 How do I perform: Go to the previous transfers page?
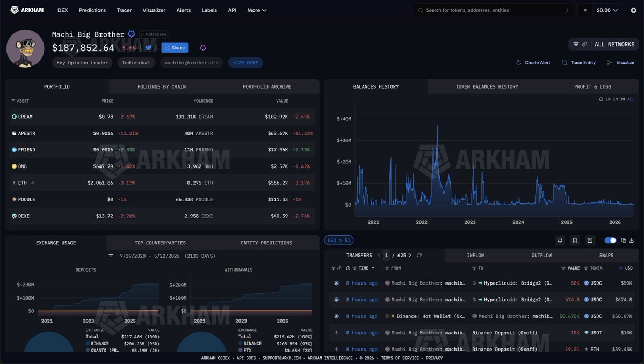click(x=379, y=255)
